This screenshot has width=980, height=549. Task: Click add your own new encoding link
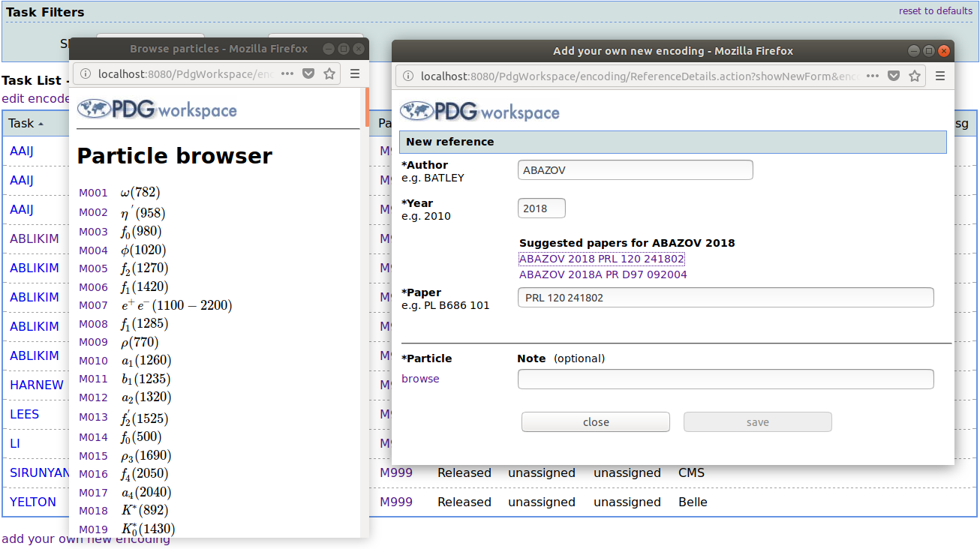pyautogui.click(x=86, y=539)
